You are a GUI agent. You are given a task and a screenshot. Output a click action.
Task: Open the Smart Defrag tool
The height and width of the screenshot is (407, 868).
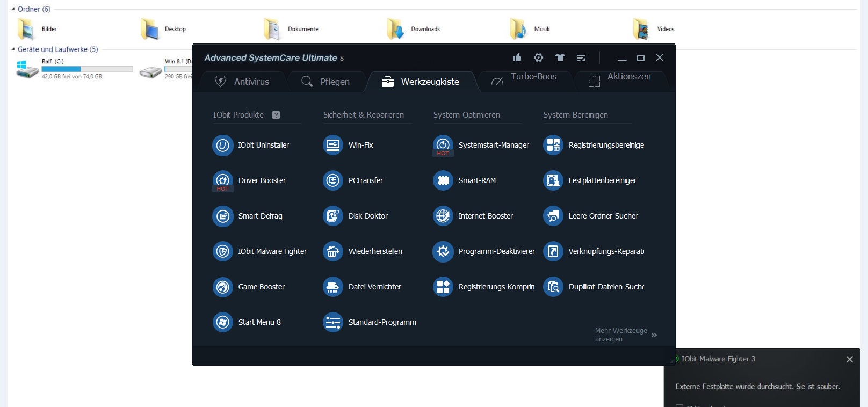tap(248, 216)
